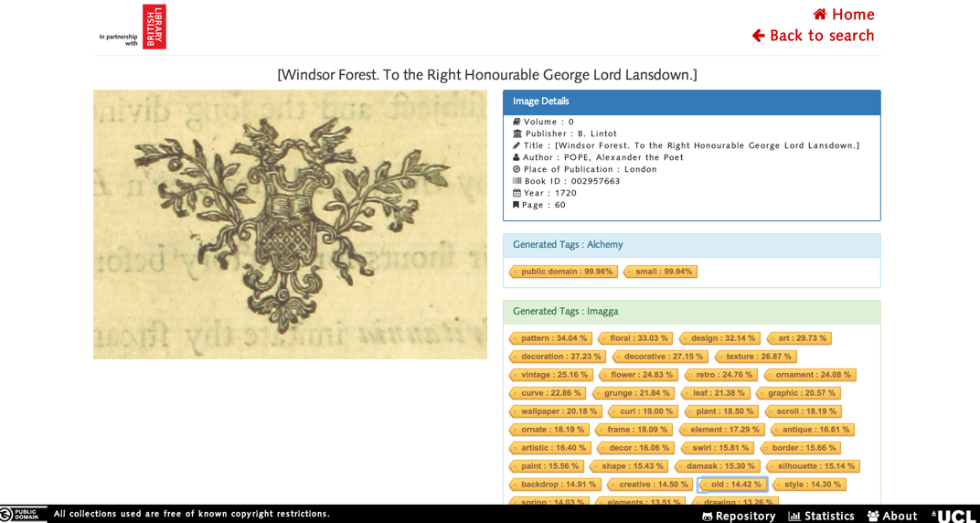Click the 'damask : 15.30 %' tag
The width and height of the screenshot is (980, 523).
pos(719,466)
